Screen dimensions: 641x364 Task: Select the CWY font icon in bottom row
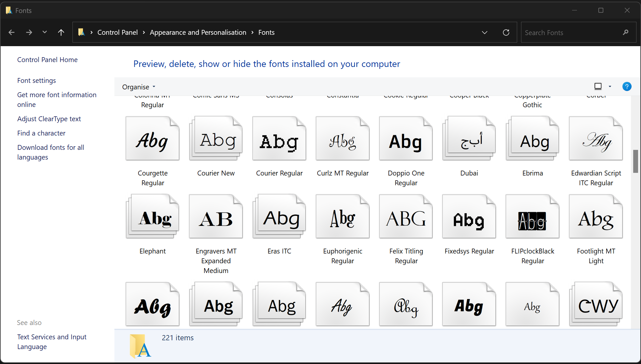[596, 304]
